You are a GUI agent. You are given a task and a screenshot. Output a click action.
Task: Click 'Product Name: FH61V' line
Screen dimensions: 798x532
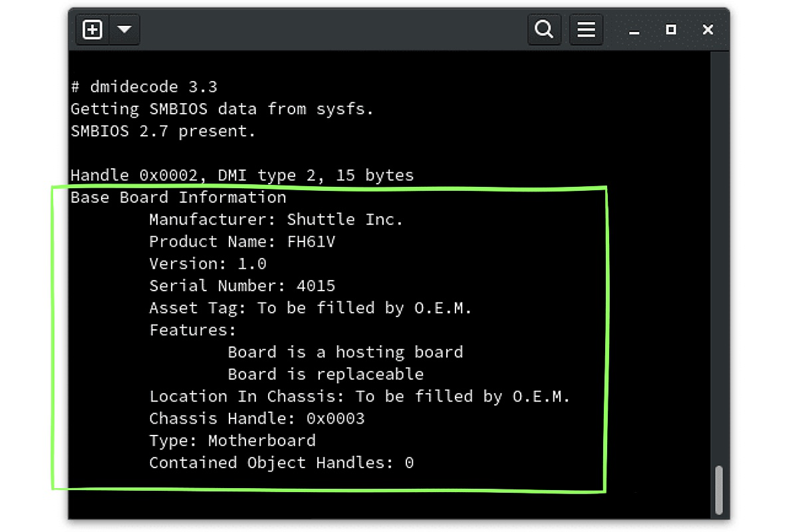click(x=242, y=241)
